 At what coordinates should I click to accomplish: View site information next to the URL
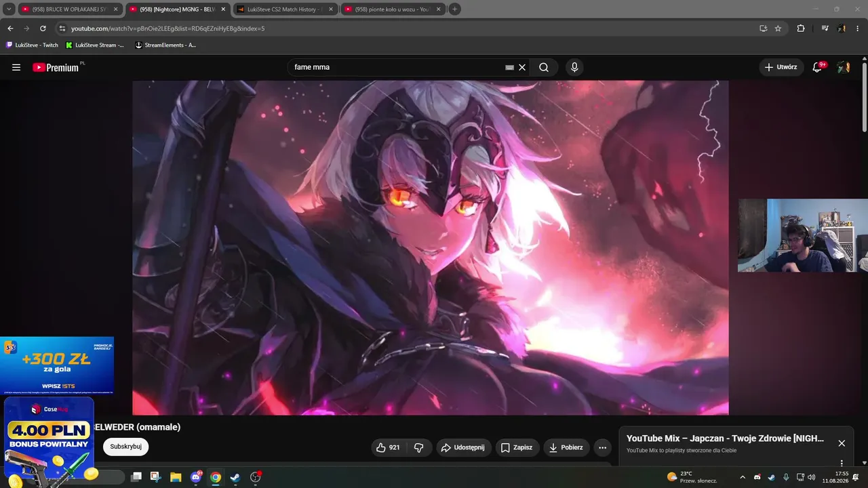coord(62,28)
